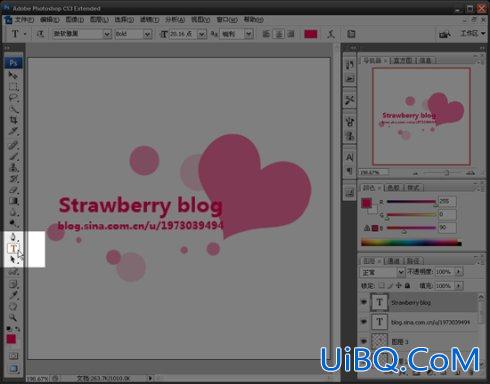The image size is (490, 384).
Task: Select the Eraser tool
Action: [13, 190]
